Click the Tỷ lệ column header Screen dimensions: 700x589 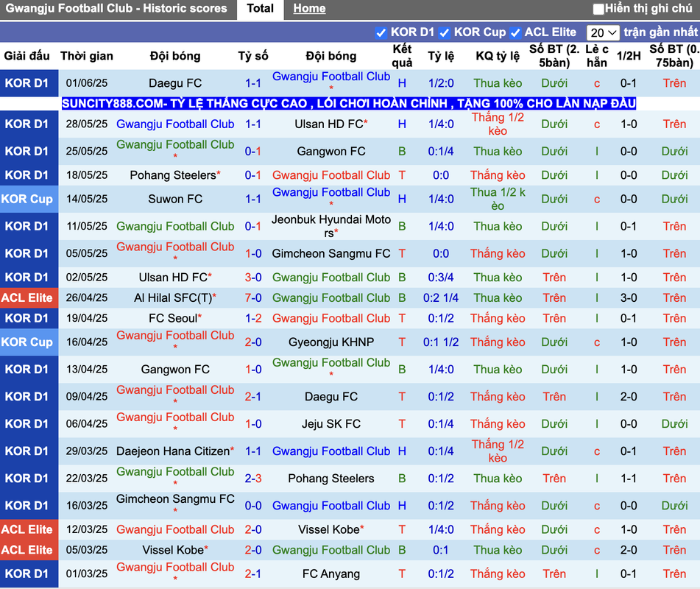(441, 56)
